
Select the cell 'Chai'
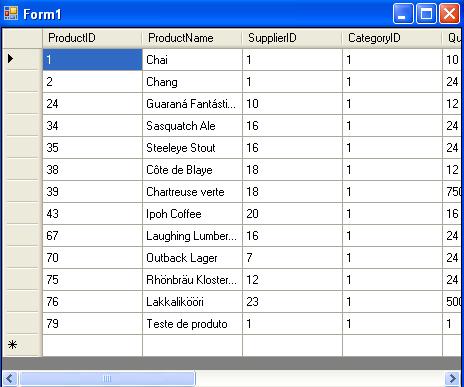(x=192, y=59)
